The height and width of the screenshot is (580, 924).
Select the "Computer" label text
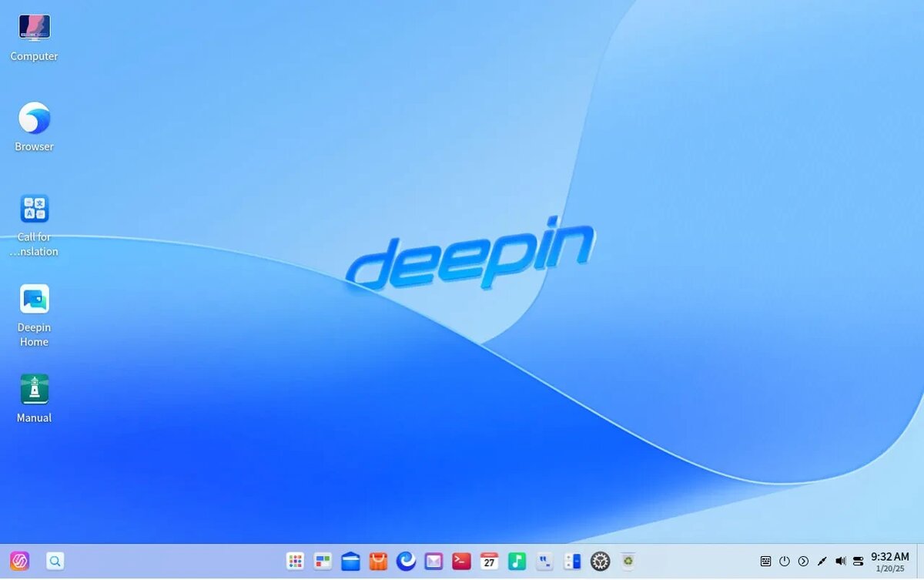coord(34,56)
